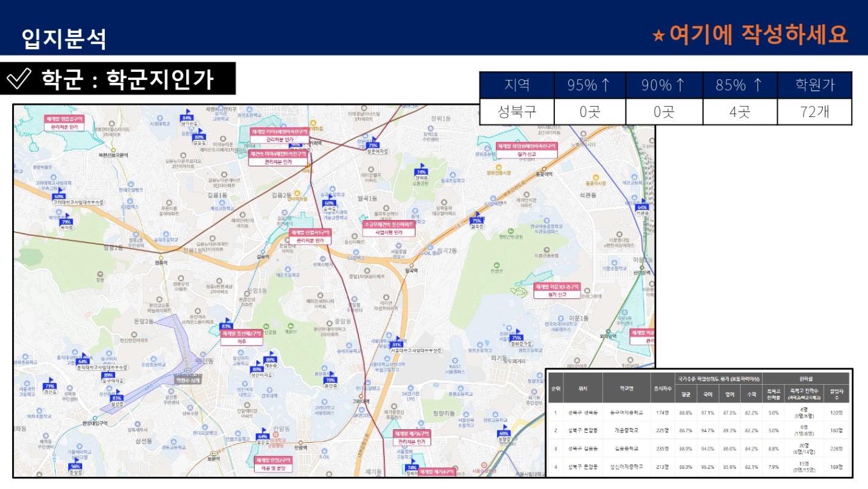Open the 재개발 미아3재정비촉진구역 label

[x=280, y=135]
